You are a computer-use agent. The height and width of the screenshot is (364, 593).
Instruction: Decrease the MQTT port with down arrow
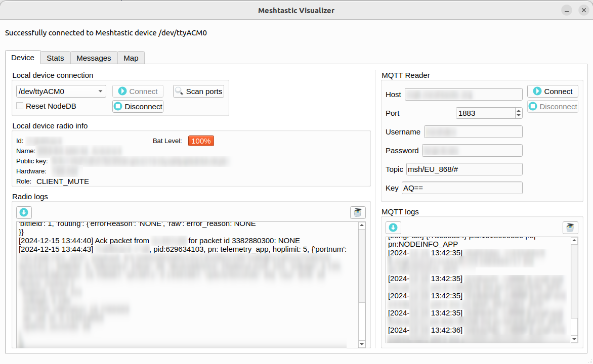519,116
